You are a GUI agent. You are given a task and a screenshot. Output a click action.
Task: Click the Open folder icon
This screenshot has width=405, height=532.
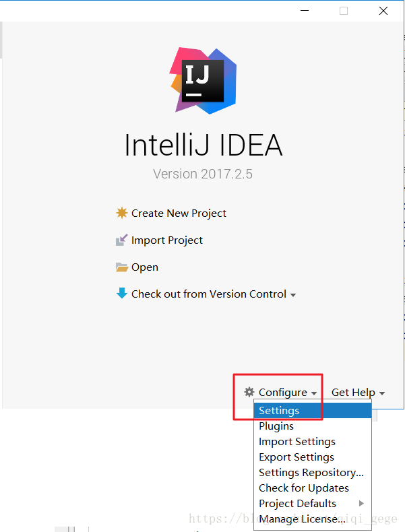[121, 267]
